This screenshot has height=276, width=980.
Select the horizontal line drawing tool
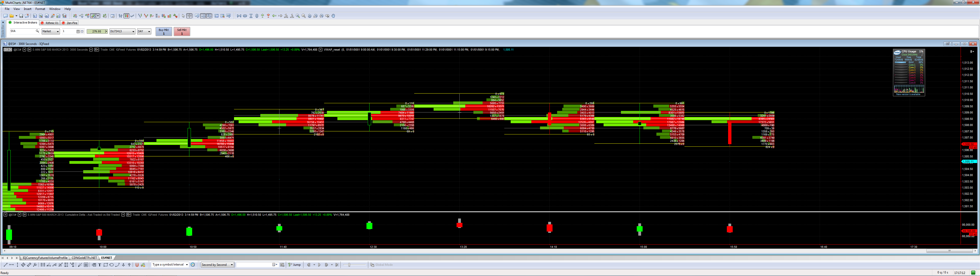[11, 265]
